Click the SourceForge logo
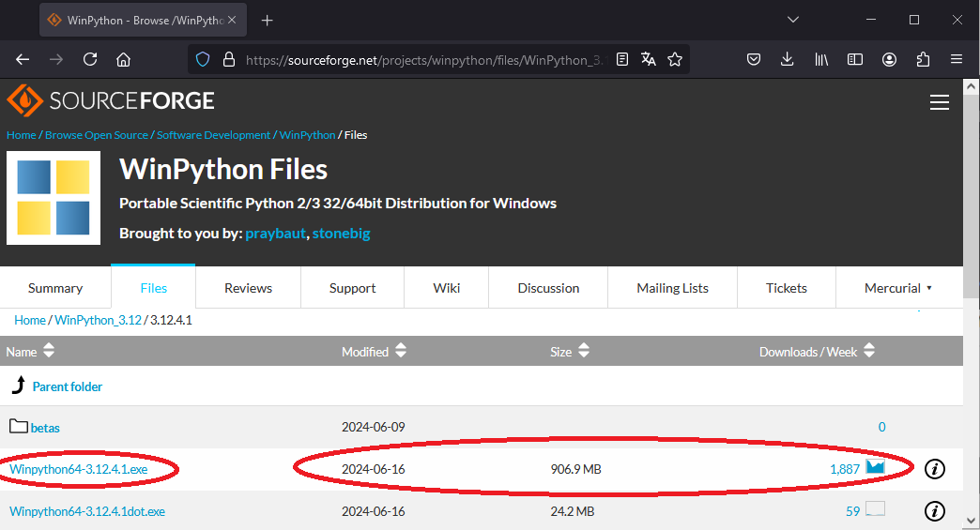 (111, 100)
